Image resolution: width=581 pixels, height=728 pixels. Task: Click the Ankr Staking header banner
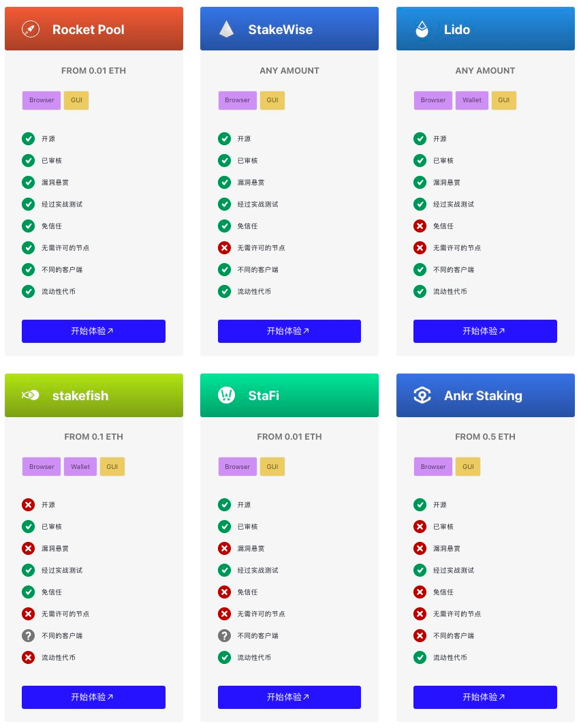coord(486,395)
